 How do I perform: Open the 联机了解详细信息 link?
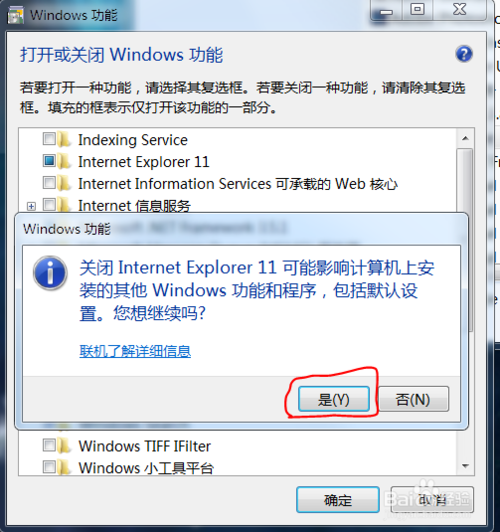pos(135,351)
